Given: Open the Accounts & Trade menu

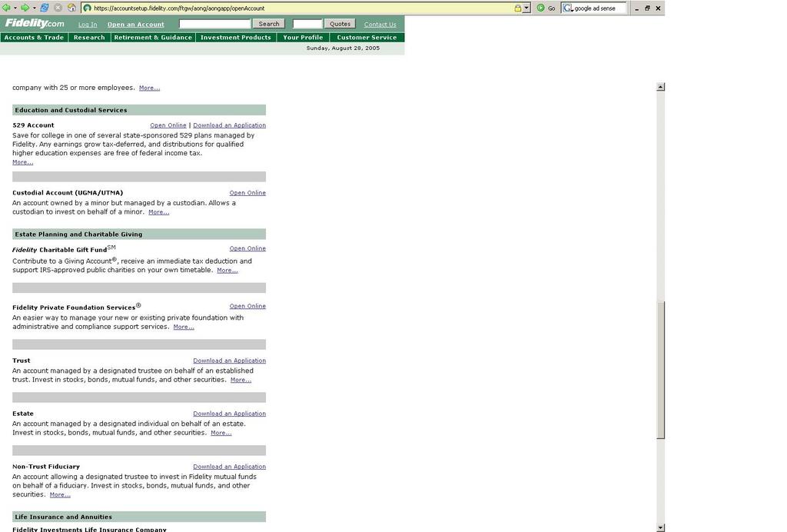Looking at the screenshot, I should pos(34,37).
